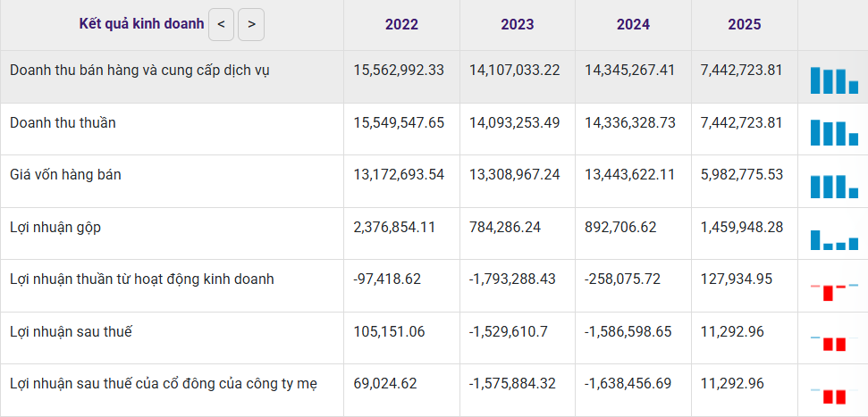View the Lợi nhuận gộp mini chart
This screenshot has height=417, width=868.
click(833, 238)
